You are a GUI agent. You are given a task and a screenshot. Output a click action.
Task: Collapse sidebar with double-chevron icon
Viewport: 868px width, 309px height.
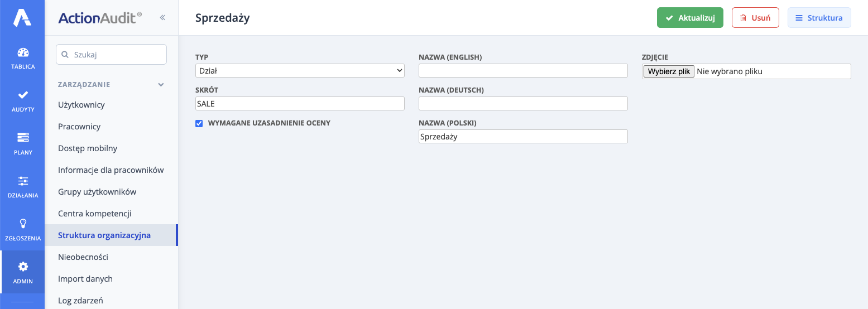pos(162,18)
